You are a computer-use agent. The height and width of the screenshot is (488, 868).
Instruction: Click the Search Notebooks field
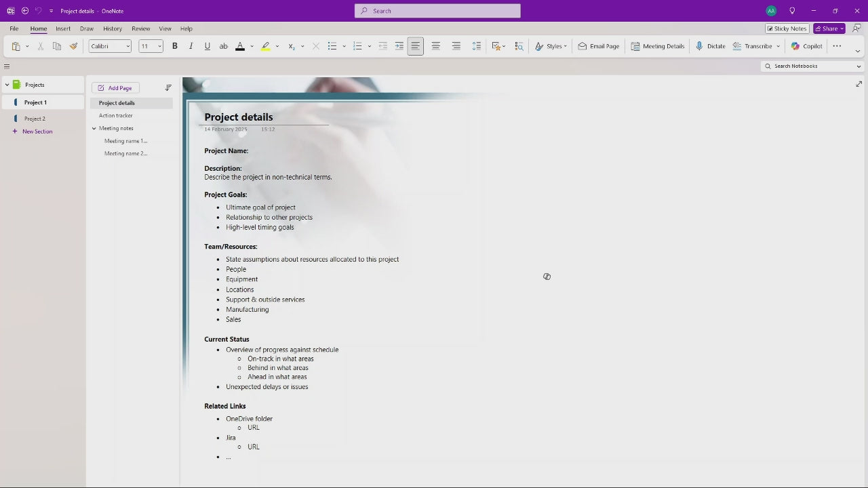pos(810,66)
